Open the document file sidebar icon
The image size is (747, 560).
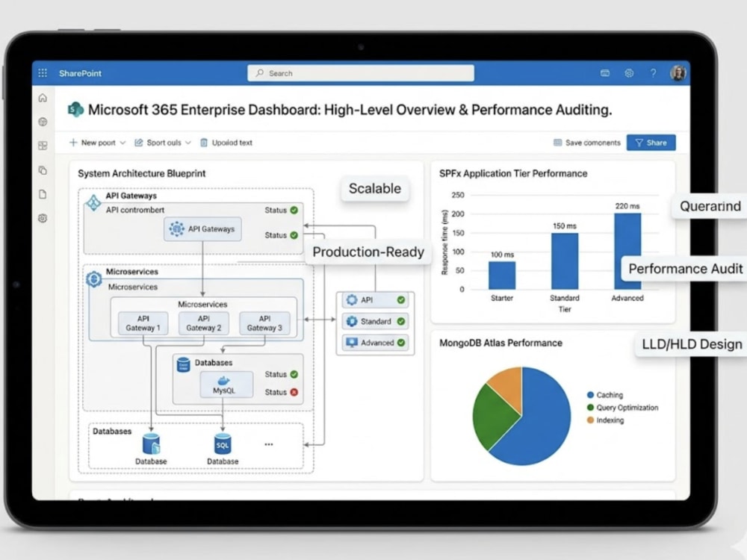[x=43, y=194]
